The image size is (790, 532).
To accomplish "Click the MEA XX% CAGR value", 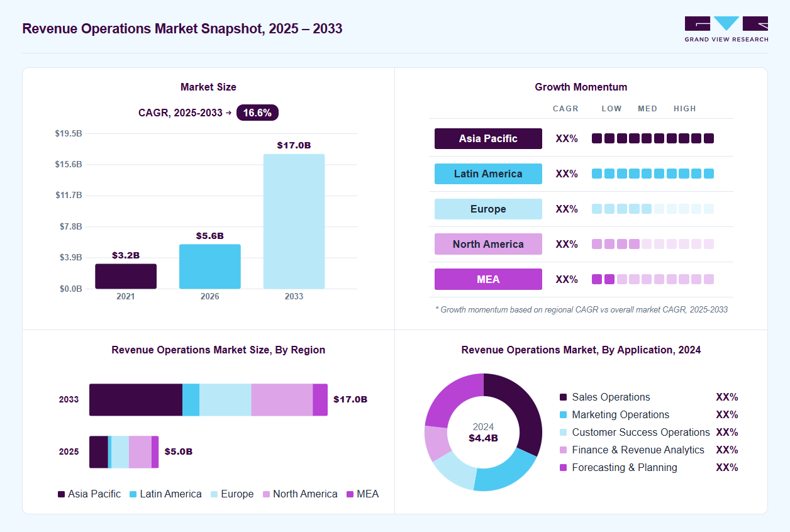I will pos(567,279).
